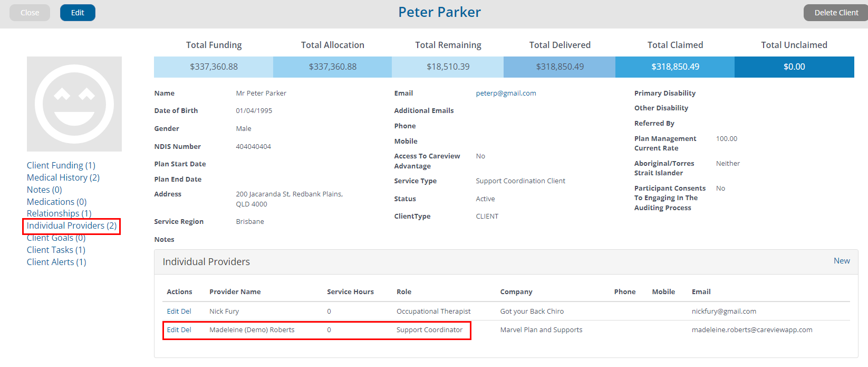Click the Total Claimed amount bar
This screenshot has height=367, width=868.
675,67
